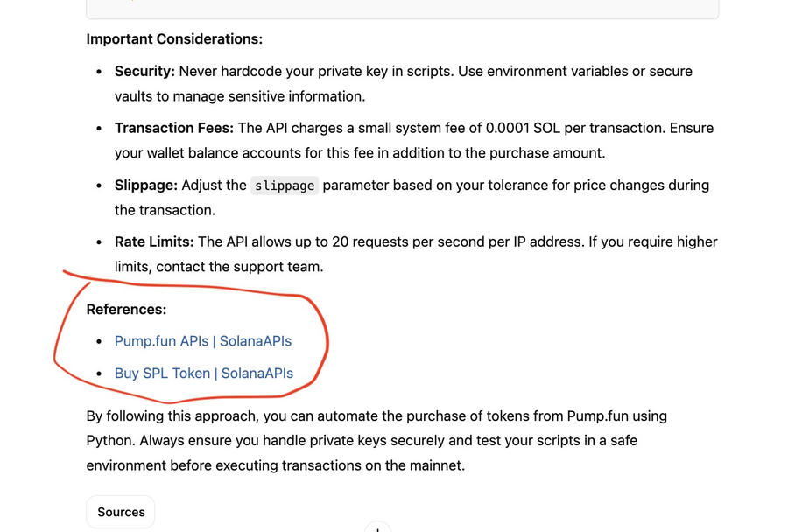Click the bold Rate Limits label
Screen dimensions: 788x532
(x=154, y=242)
